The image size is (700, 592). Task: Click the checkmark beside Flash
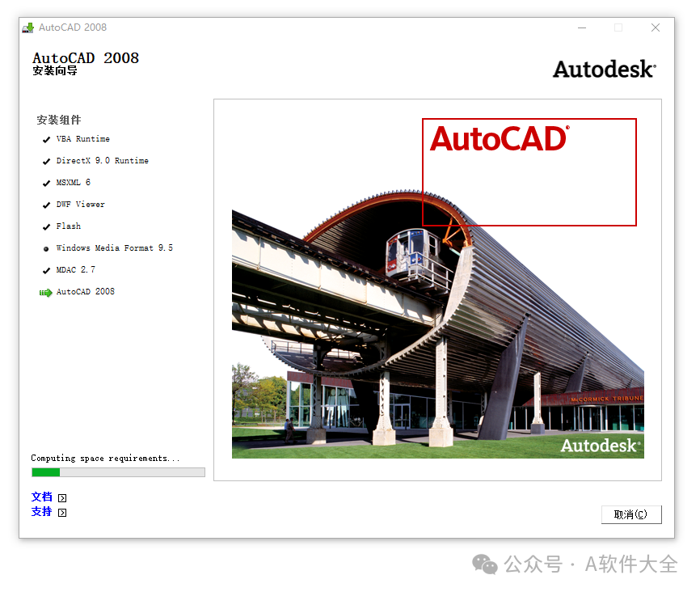(x=46, y=227)
